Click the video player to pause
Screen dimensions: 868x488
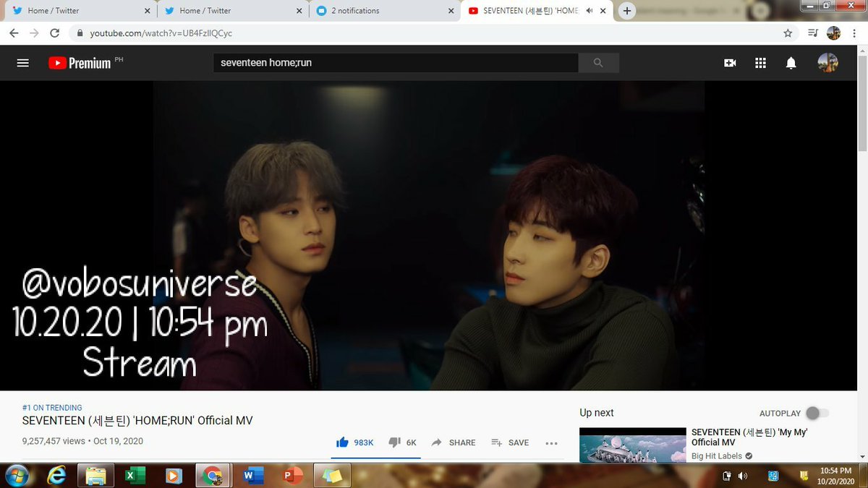[428, 236]
